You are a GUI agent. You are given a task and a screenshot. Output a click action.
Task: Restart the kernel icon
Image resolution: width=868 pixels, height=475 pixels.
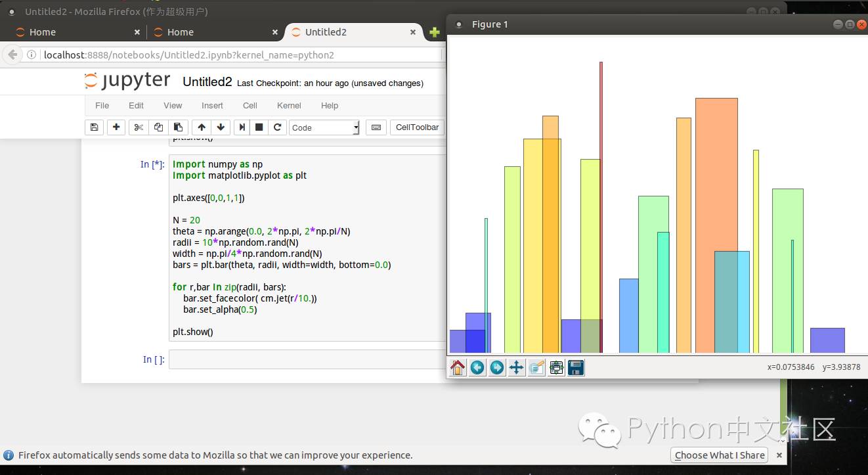tap(277, 127)
